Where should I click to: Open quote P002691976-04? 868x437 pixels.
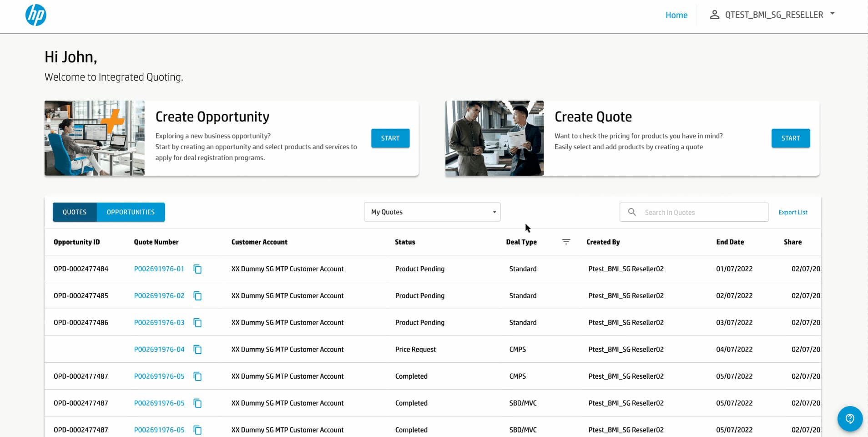[x=159, y=350]
